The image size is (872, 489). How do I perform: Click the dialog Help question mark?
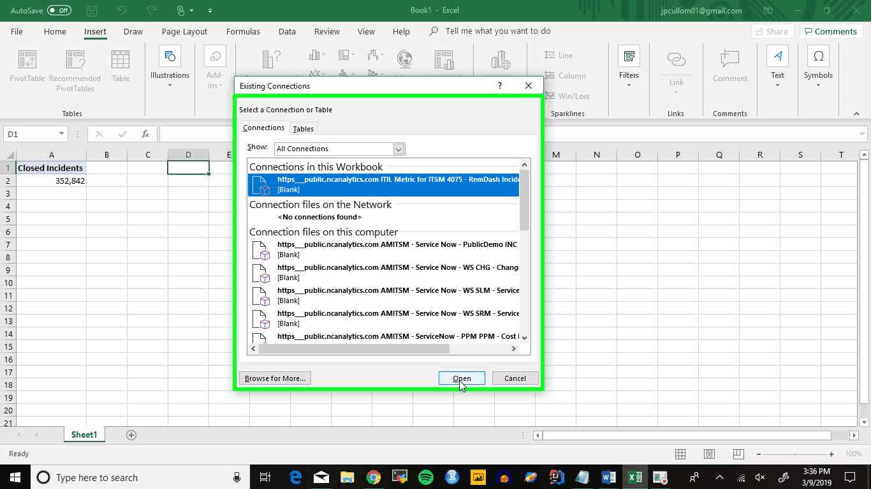(x=499, y=86)
